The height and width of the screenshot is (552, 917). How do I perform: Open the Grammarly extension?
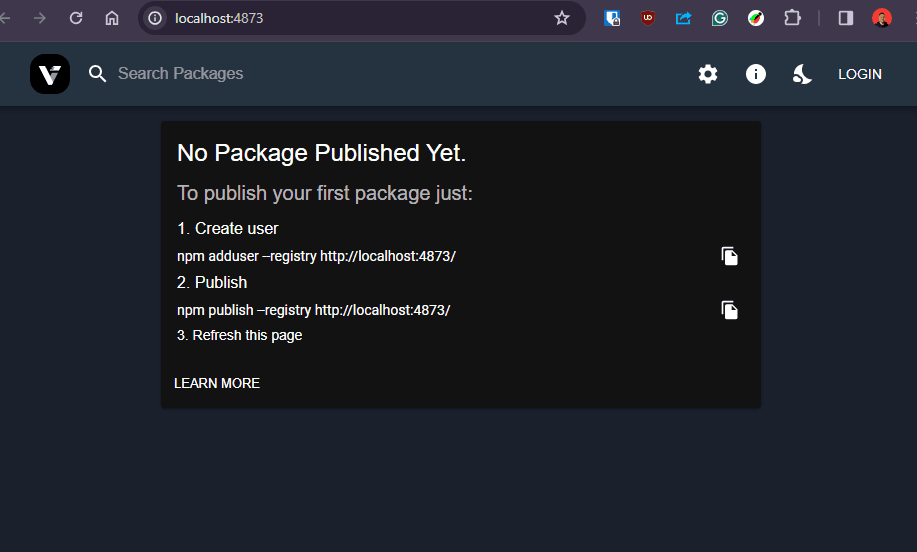720,18
